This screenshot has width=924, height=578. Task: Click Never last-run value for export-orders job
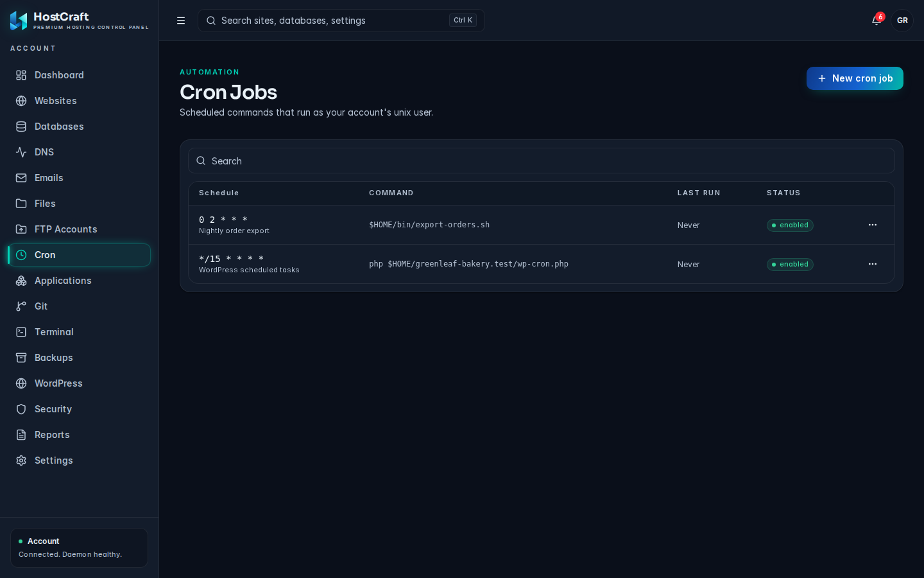pos(689,225)
